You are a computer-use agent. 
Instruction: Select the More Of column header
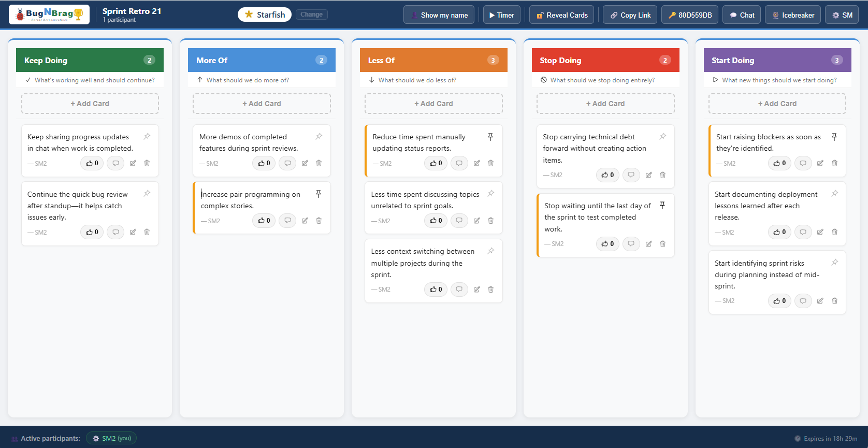pyautogui.click(x=262, y=60)
